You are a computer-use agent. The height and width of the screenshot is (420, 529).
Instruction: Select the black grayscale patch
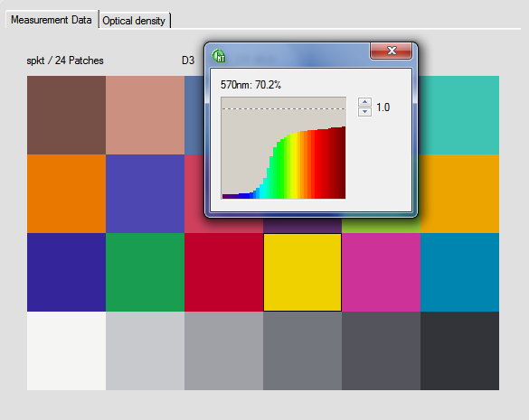tap(460, 350)
